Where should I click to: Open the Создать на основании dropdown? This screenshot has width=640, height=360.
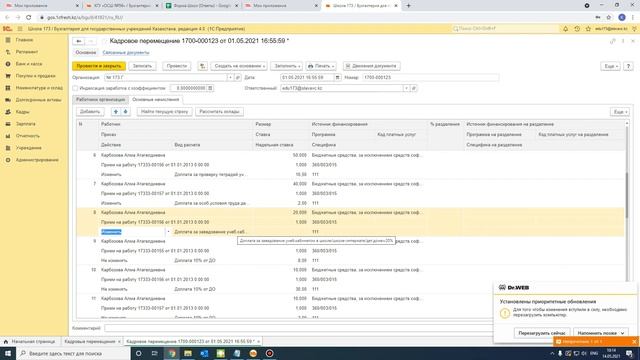pyautogui.click(x=239, y=66)
